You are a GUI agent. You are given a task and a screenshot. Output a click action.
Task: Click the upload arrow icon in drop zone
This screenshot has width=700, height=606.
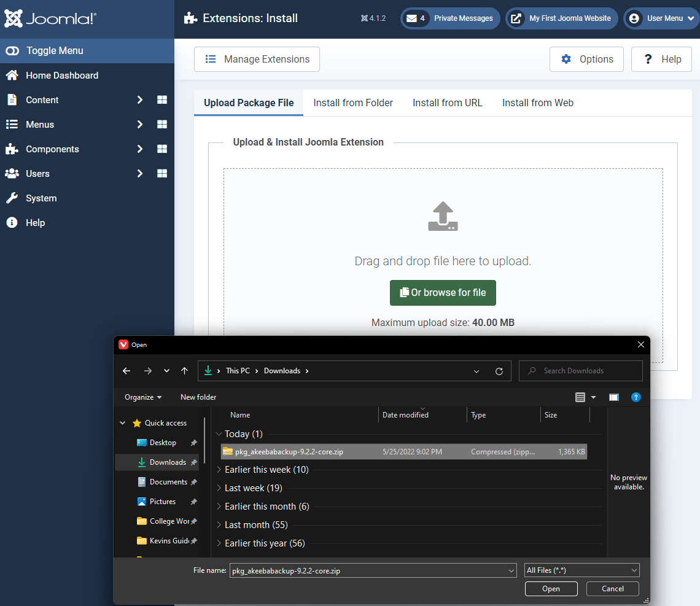(443, 216)
